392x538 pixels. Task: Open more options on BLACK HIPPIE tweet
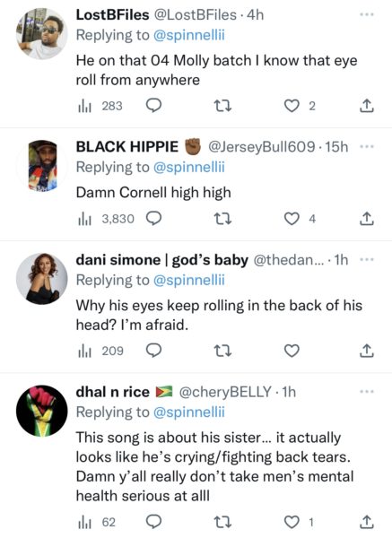tap(366, 146)
